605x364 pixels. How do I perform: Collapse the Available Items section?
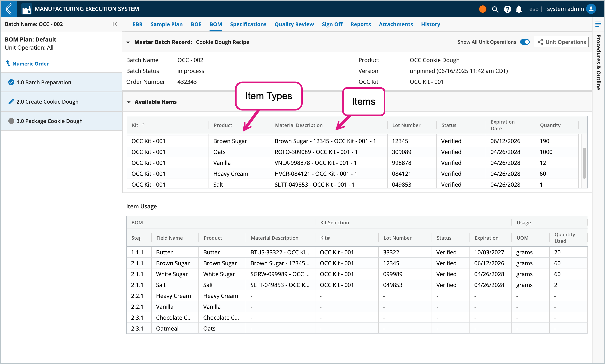pos(129,102)
